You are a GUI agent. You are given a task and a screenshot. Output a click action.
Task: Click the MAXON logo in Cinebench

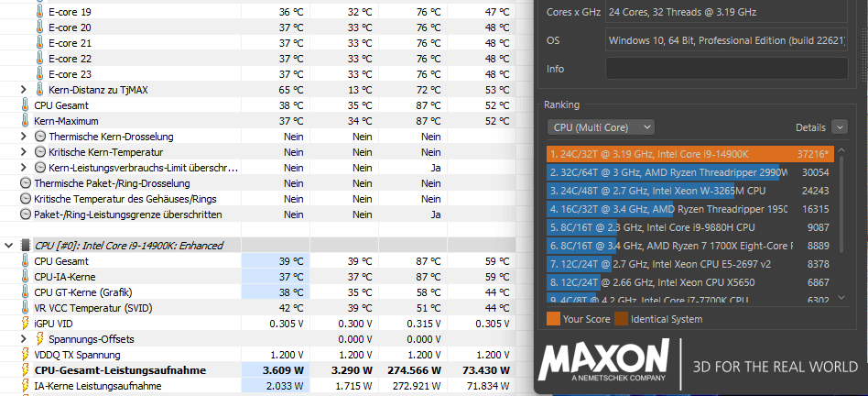tap(604, 360)
